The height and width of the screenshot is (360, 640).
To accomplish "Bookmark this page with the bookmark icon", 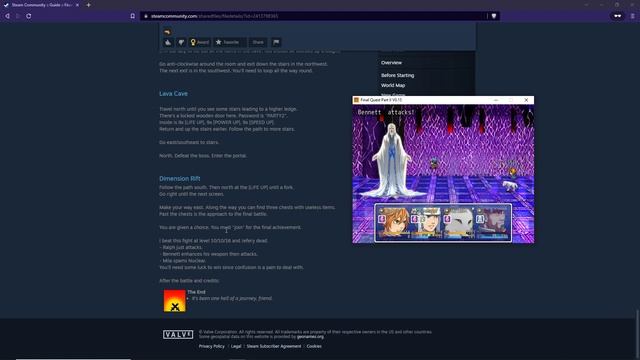I will pyautogui.click(x=133, y=16).
